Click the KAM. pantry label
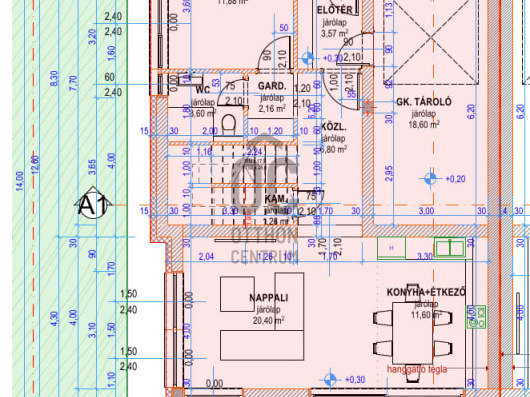The width and height of the screenshot is (530, 397). [276, 198]
